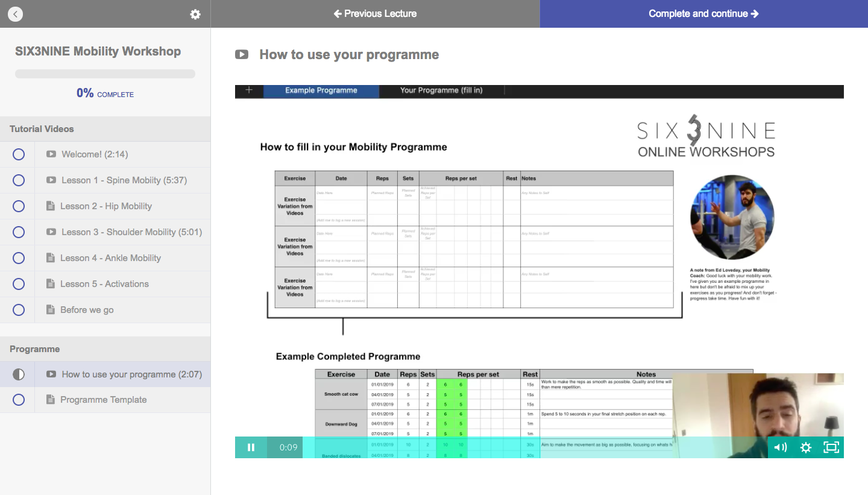Enter fullscreen video mode

coord(831,447)
